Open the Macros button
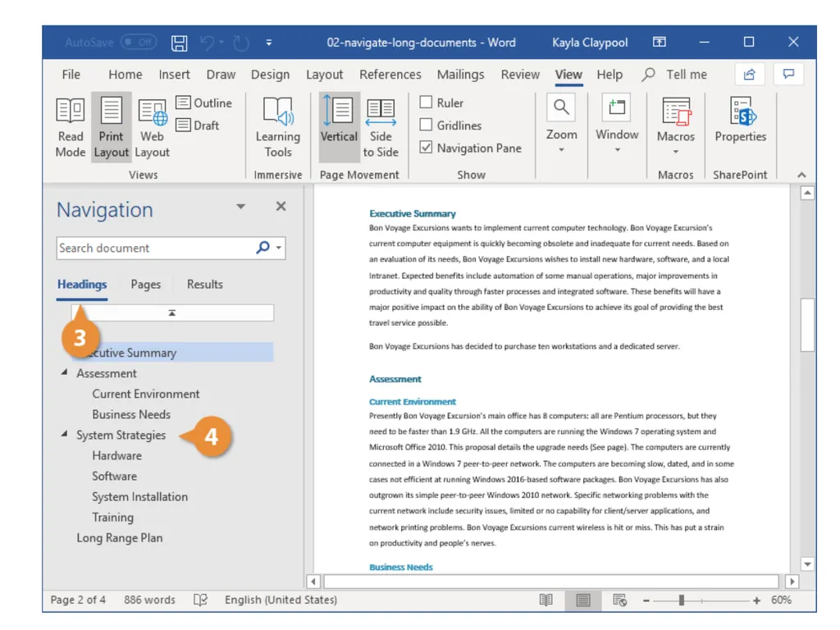The image size is (840, 630). [x=676, y=121]
